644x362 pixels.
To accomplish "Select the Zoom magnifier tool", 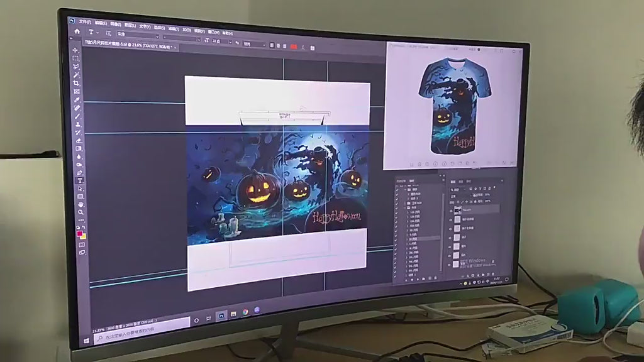I will pyautogui.click(x=80, y=212).
